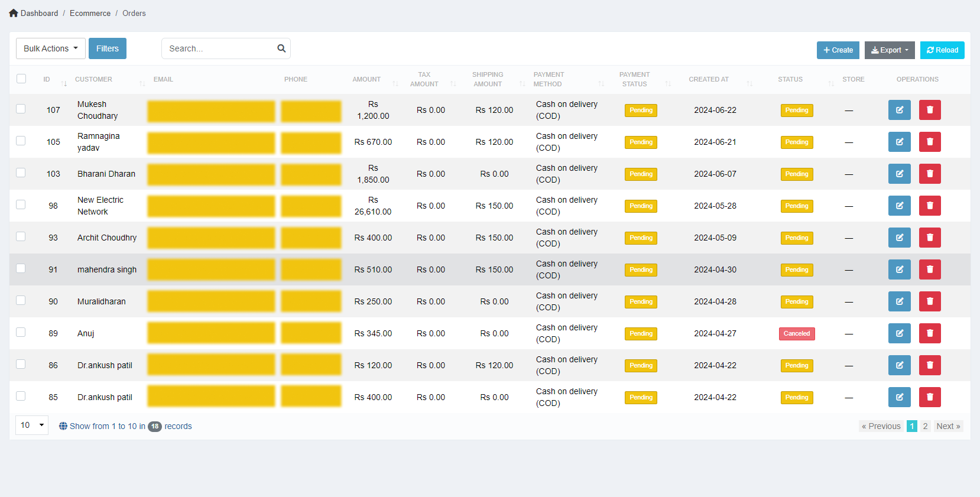This screenshot has height=497, width=980.
Task: Select checkbox for order 89
Action: click(21, 332)
